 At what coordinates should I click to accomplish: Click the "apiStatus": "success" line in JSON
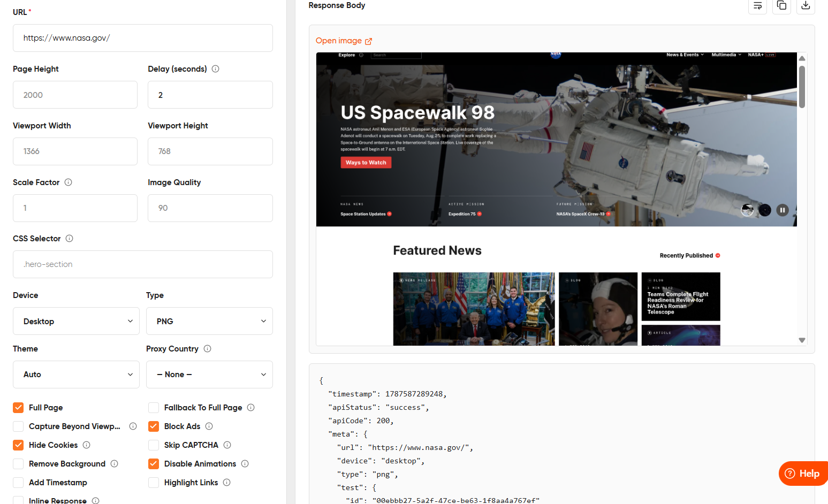tap(378, 408)
